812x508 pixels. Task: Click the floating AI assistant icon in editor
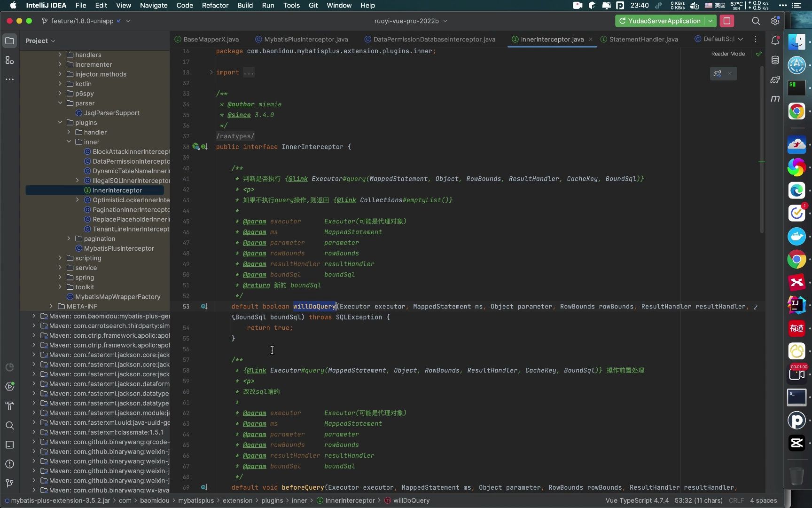[x=717, y=73]
